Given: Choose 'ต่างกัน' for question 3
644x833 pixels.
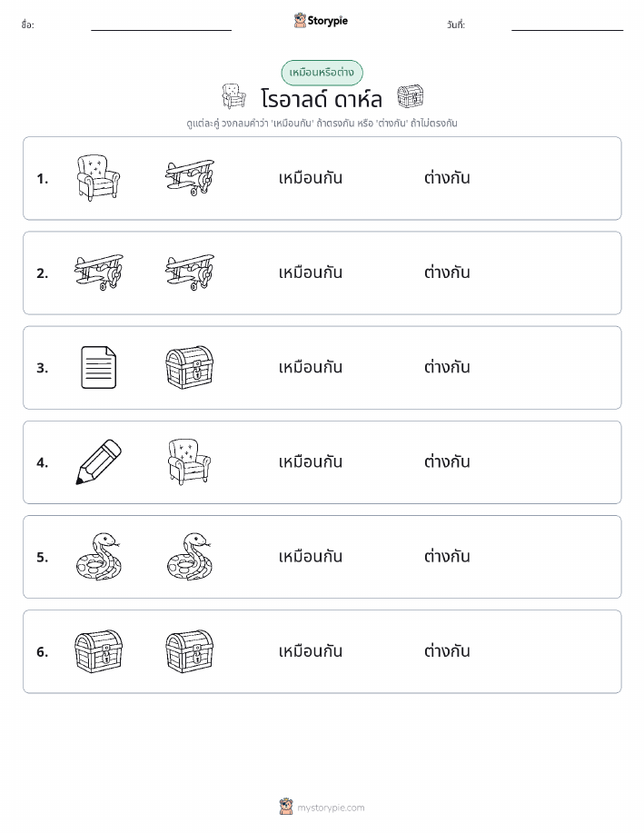Looking at the screenshot, I should 447,368.
